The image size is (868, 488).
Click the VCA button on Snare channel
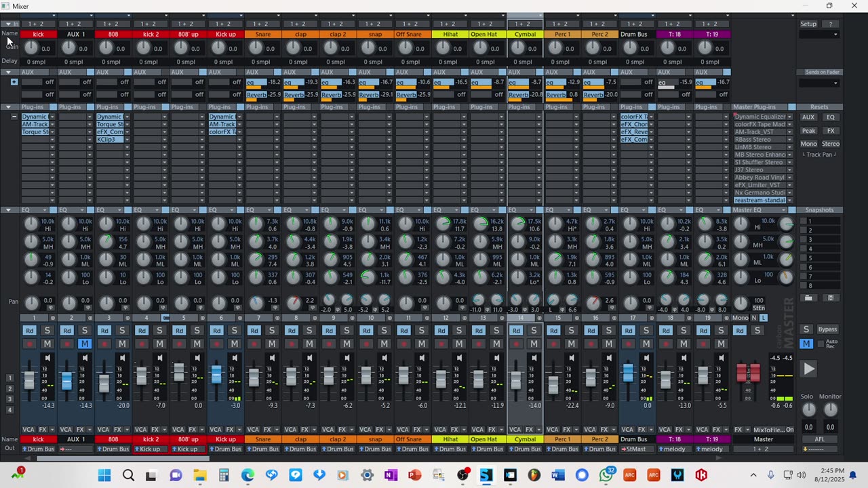(x=252, y=430)
